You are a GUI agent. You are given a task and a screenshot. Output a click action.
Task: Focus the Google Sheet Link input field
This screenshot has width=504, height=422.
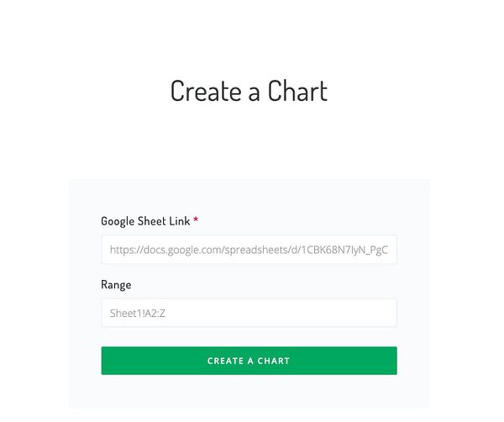249,250
